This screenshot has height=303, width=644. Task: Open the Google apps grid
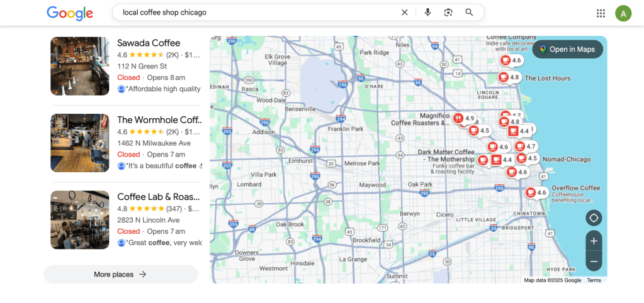tap(601, 13)
